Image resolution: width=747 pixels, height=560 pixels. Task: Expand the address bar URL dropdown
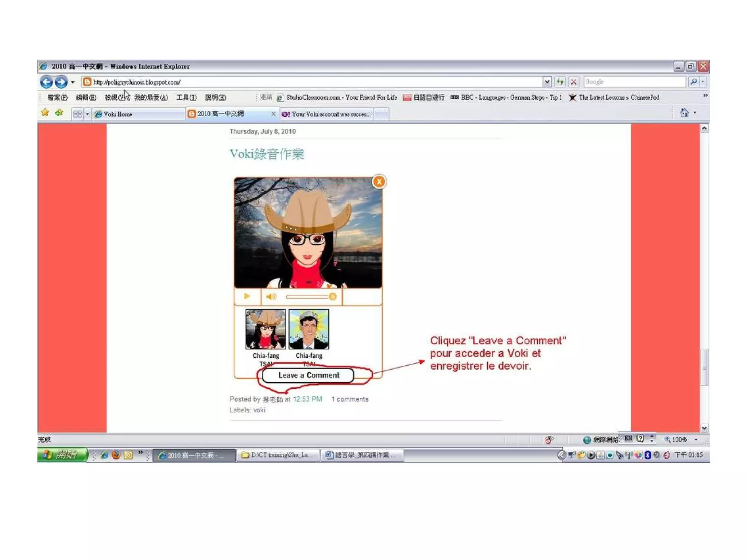(547, 82)
